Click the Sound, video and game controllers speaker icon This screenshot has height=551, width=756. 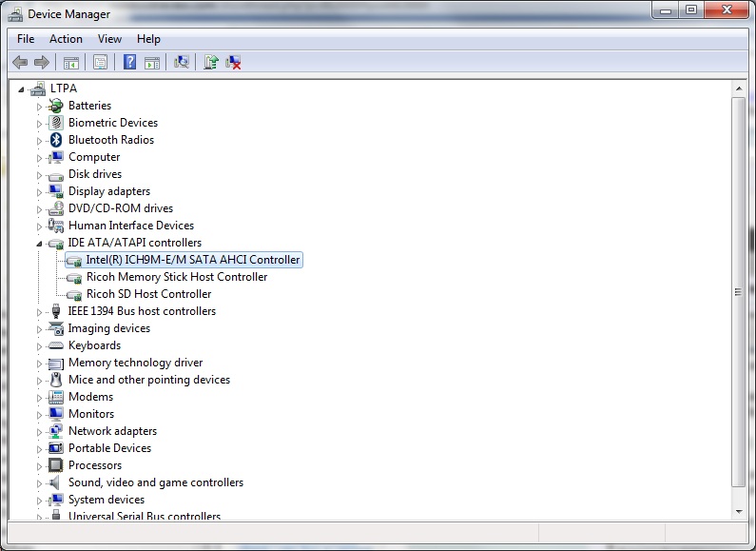55,482
